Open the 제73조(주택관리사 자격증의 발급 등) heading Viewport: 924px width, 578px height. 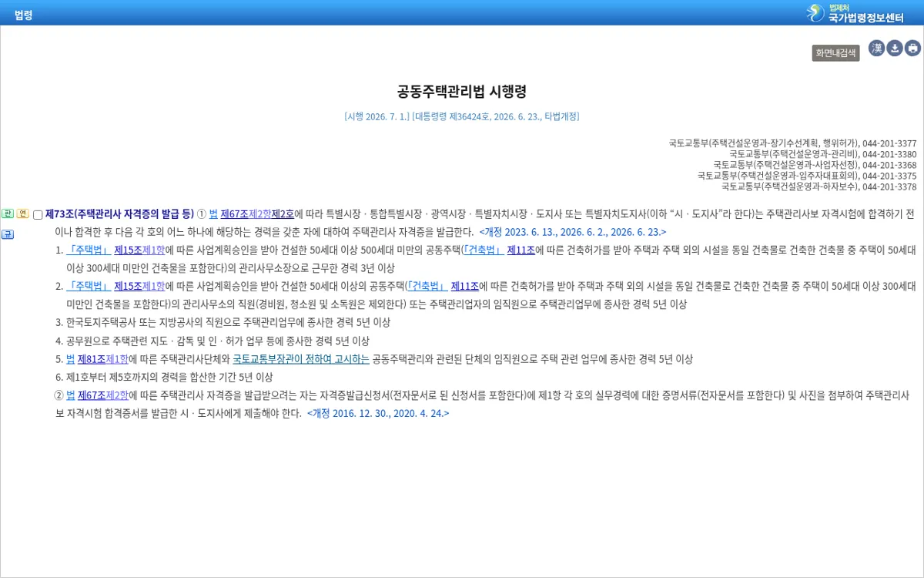point(119,213)
